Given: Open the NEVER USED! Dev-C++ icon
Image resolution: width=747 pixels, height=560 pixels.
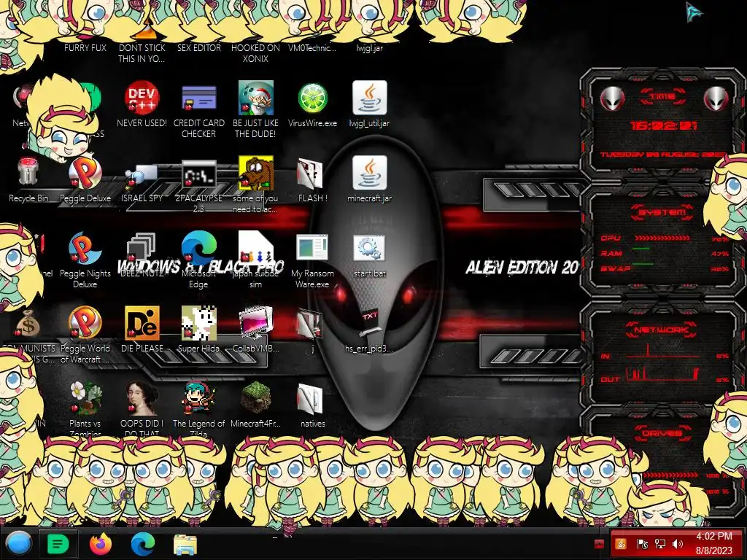Looking at the screenshot, I should 142,98.
